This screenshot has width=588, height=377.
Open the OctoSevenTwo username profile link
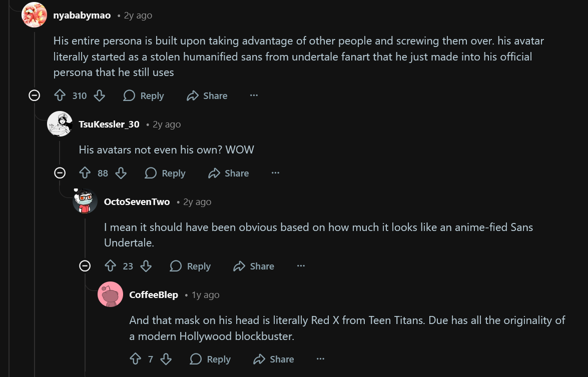[137, 202]
